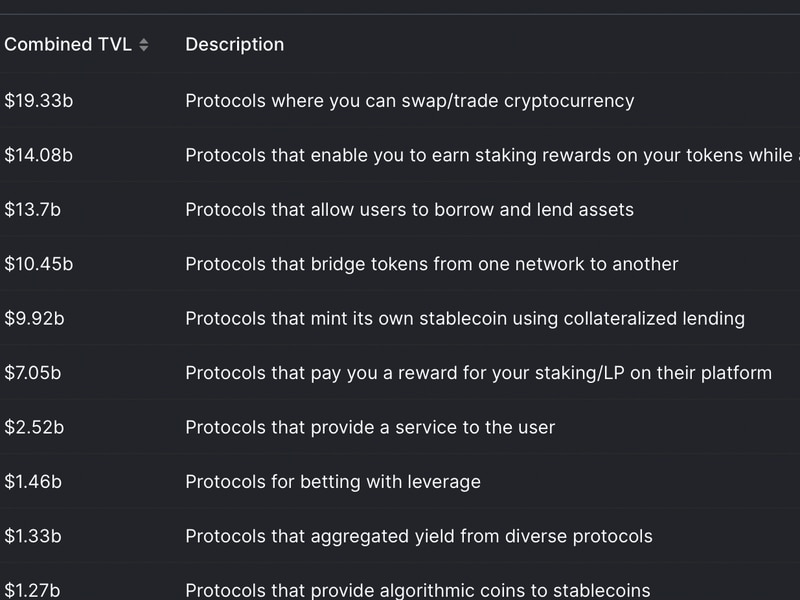Select the $14.08b TVL cell

coord(39,155)
